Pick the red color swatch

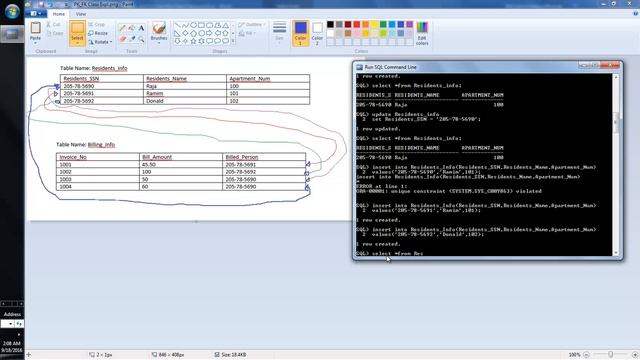(357, 24)
